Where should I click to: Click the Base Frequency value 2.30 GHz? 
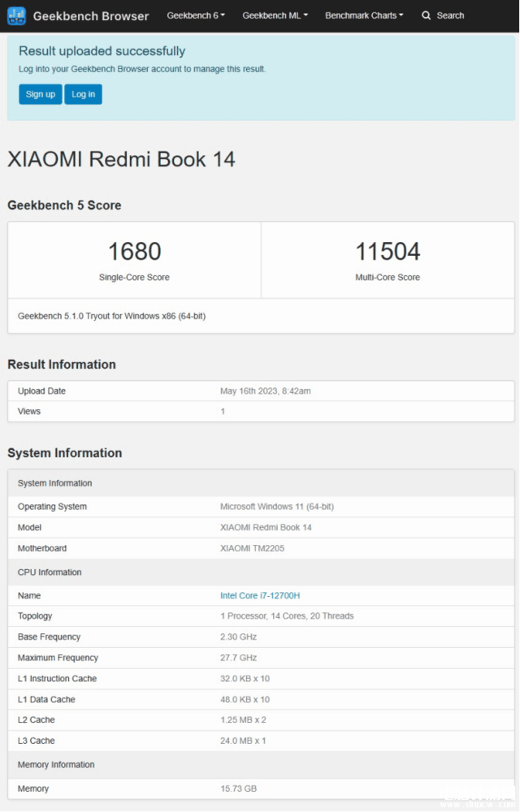click(x=238, y=637)
